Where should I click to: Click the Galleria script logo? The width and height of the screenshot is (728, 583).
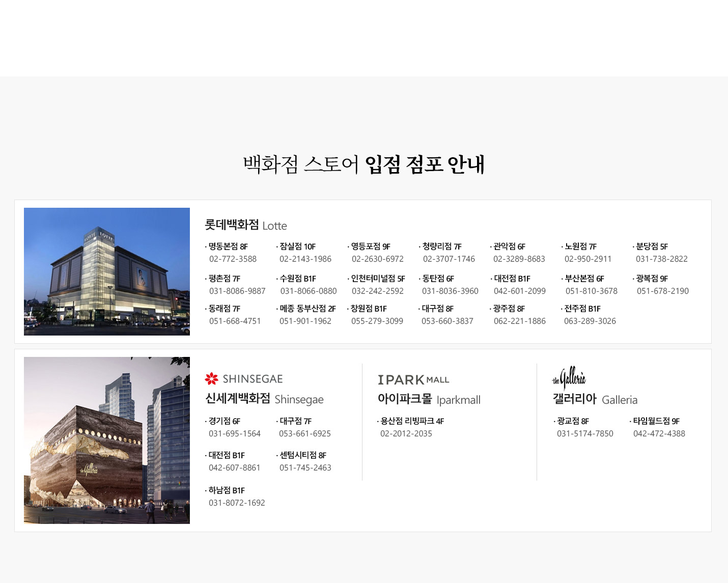point(569,378)
